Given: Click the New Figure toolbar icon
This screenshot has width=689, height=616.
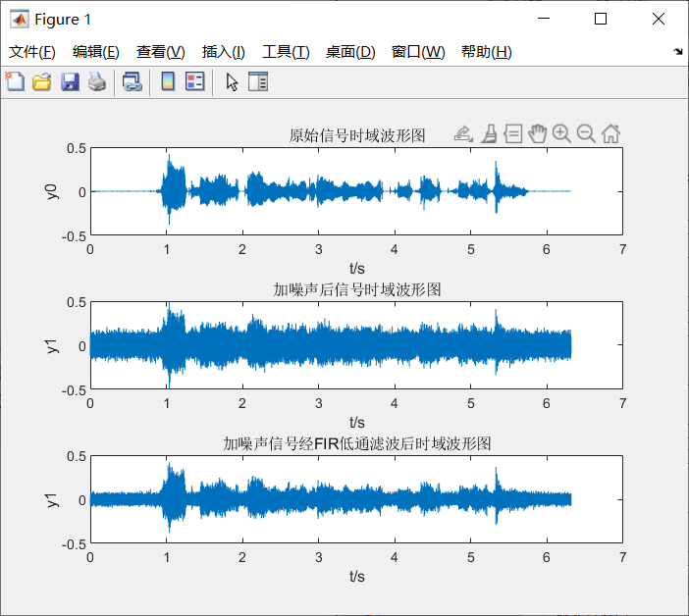Looking at the screenshot, I should [x=15, y=82].
